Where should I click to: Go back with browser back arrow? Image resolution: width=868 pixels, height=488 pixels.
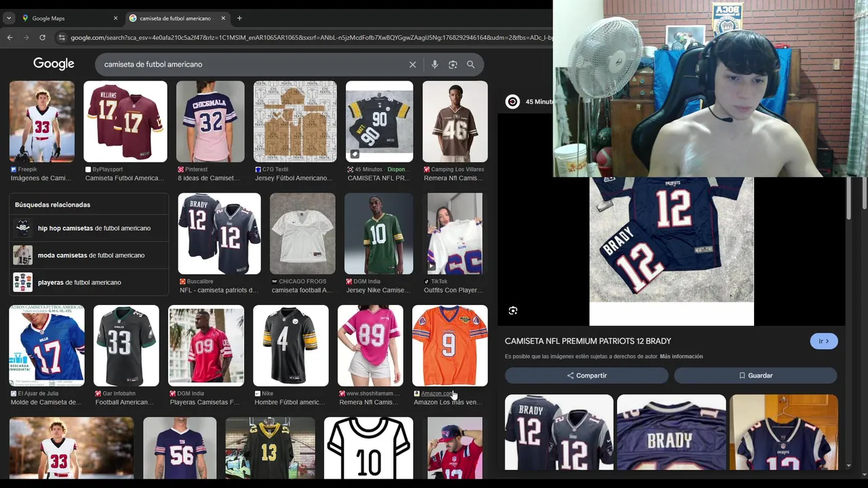coord(9,37)
